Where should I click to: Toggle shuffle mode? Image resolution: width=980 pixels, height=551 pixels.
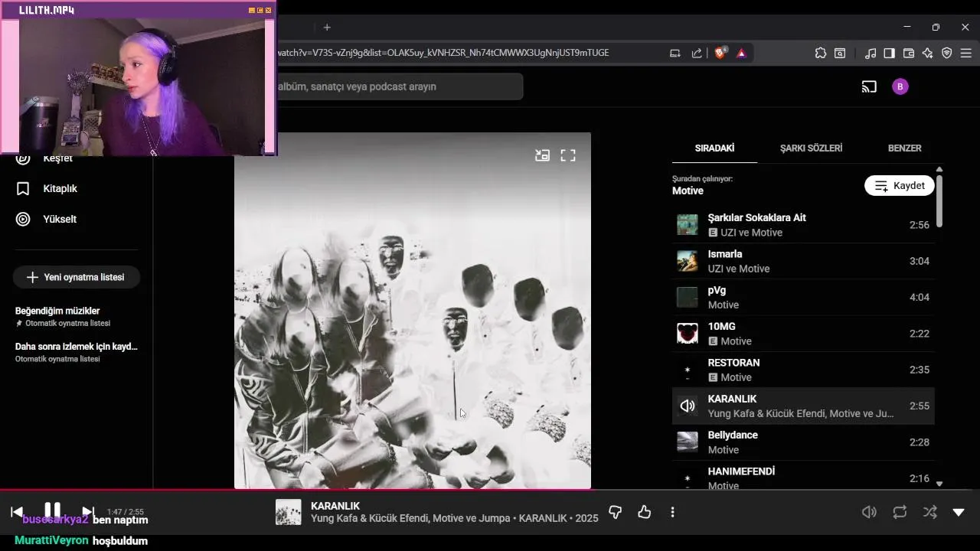(x=929, y=512)
